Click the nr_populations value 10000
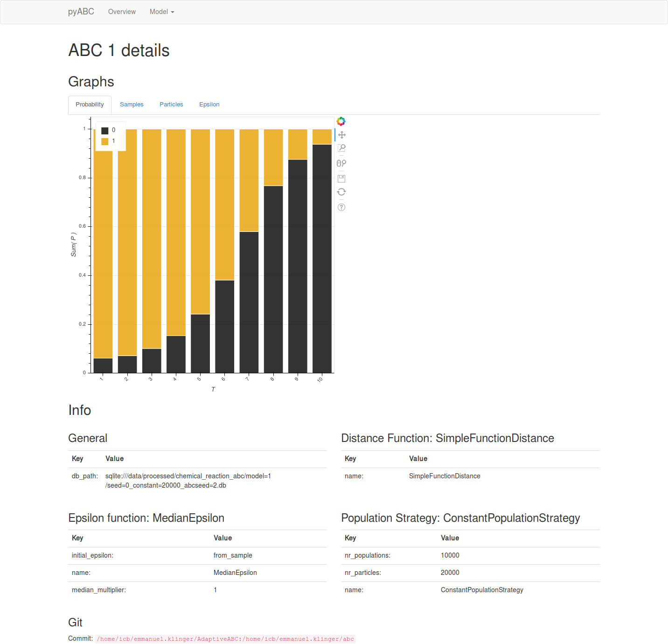Screen dimensions: 668x644 tap(450, 555)
